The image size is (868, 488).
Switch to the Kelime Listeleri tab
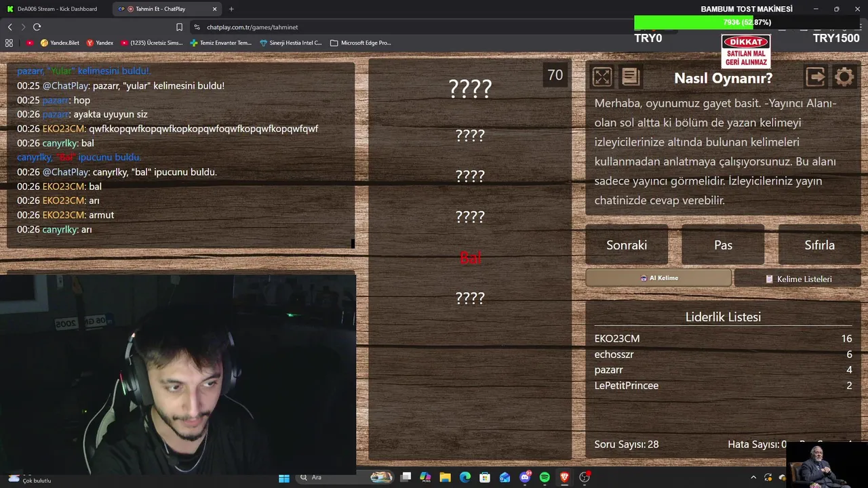(797, 279)
